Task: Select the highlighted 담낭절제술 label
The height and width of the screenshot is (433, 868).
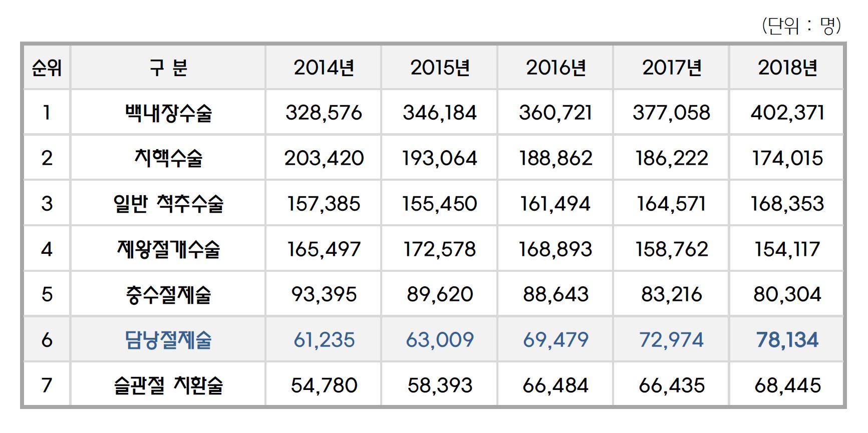Action: coord(168,340)
